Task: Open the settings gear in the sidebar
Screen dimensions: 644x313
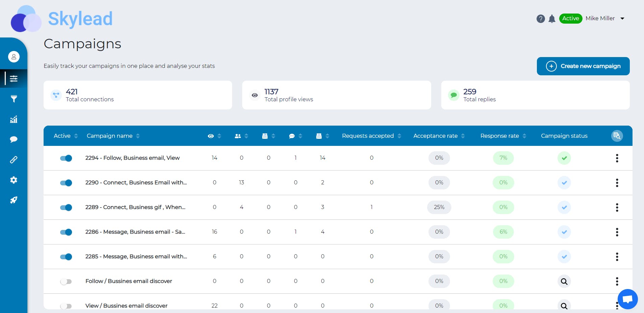Action: [14, 180]
